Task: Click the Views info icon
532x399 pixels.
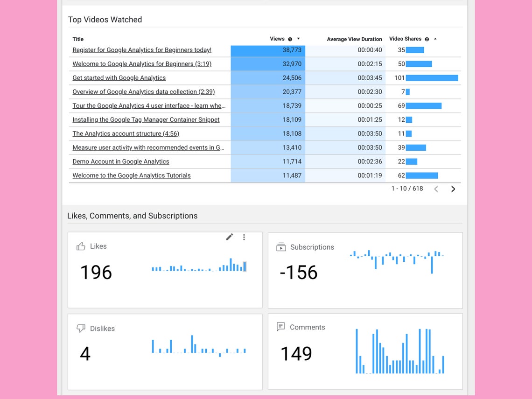Action: point(290,39)
